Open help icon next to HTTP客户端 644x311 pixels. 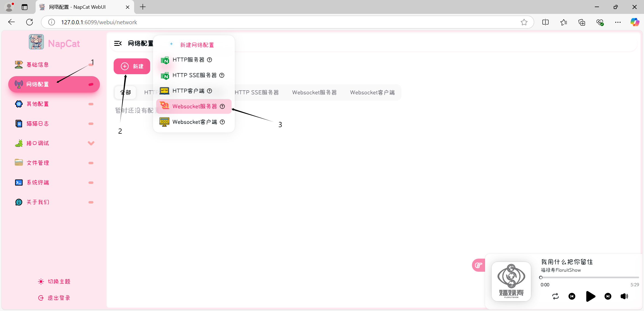click(209, 91)
